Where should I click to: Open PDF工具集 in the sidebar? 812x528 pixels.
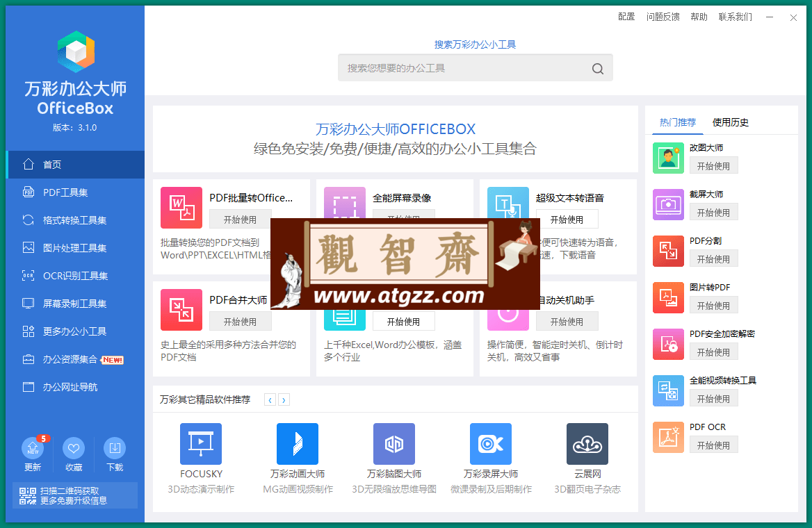click(x=75, y=192)
